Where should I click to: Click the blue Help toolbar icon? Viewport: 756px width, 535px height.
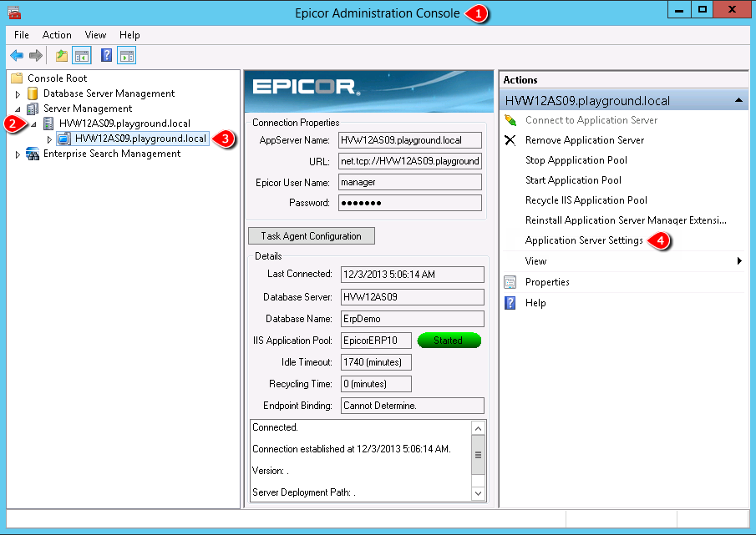coord(106,55)
